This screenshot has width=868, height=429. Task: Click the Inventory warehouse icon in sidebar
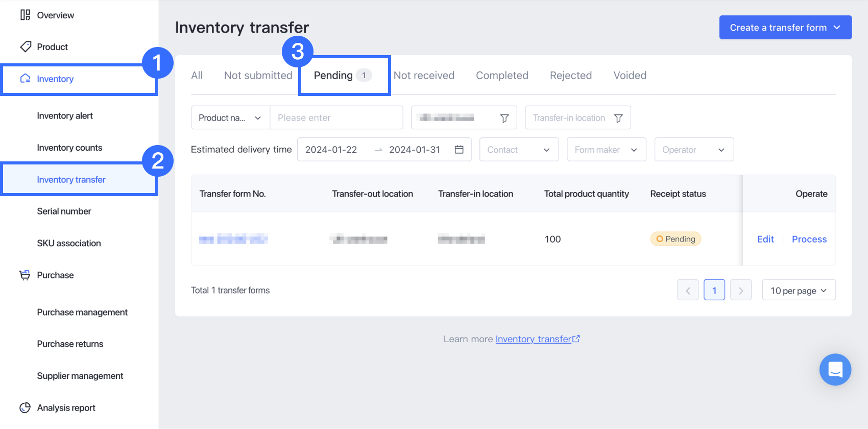(x=25, y=79)
